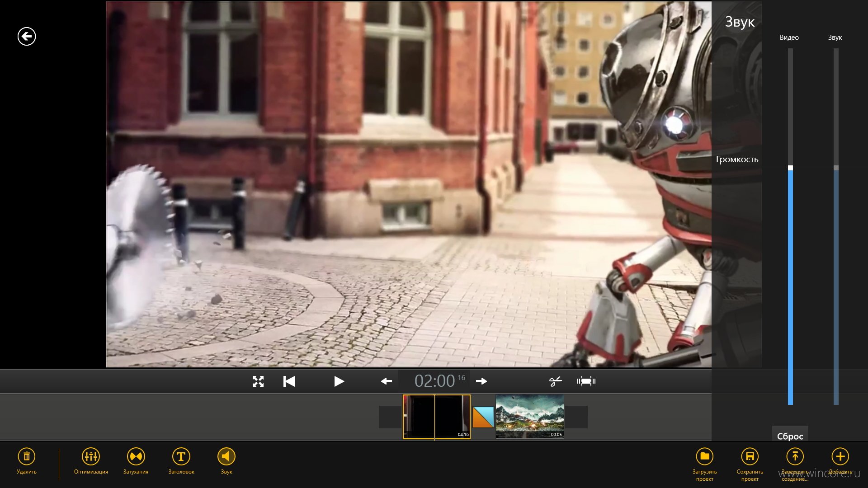
Task: Click the Добавить plus icon
Action: point(840,456)
